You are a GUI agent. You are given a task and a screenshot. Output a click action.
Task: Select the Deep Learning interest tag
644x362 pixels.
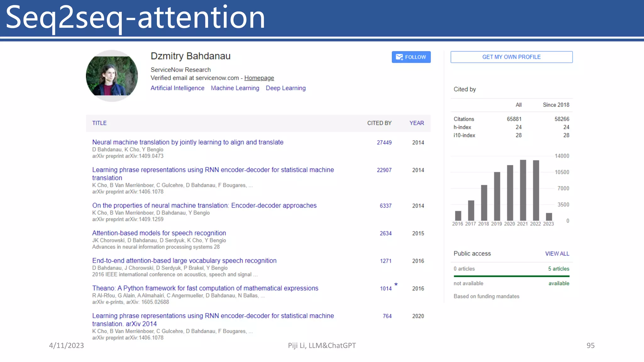[286, 88]
